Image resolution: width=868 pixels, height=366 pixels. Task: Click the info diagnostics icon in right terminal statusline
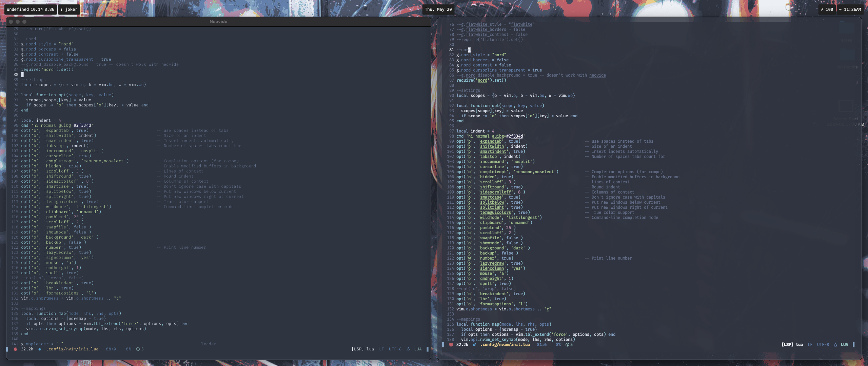coord(567,345)
